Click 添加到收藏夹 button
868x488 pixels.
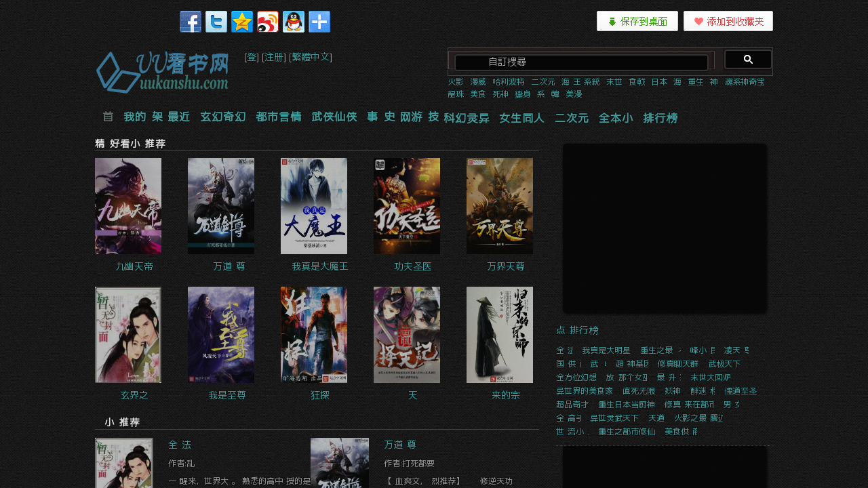pyautogui.click(x=728, y=21)
